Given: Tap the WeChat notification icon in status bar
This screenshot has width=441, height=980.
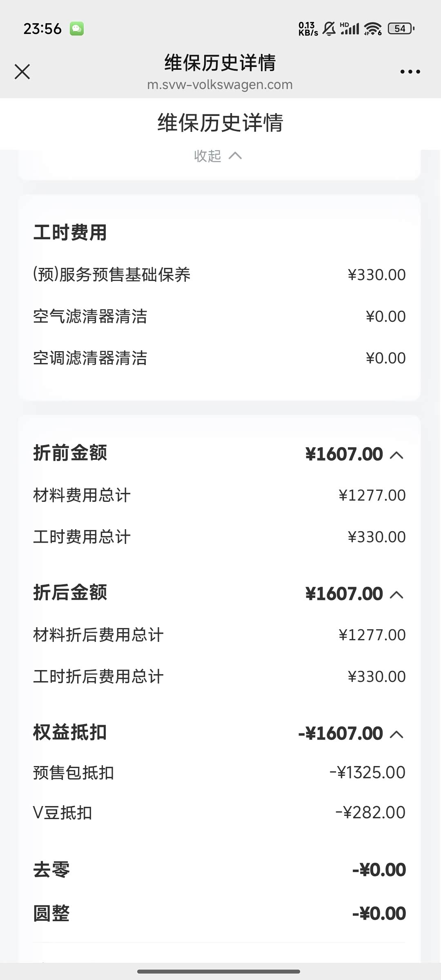Looking at the screenshot, I should [77, 29].
